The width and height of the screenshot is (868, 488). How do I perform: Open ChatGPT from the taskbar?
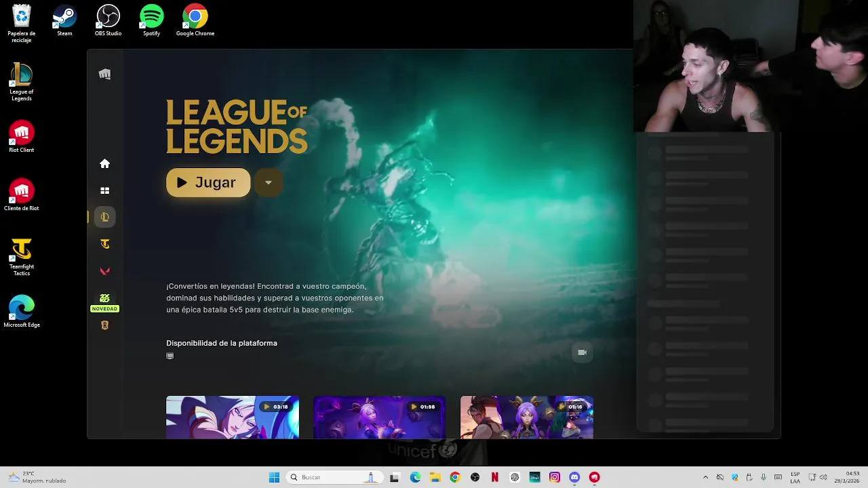click(515, 477)
